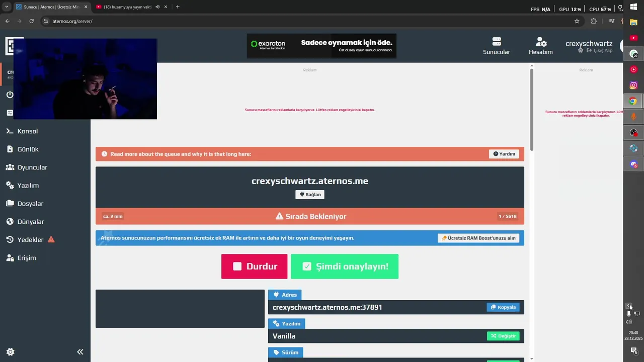The width and height of the screenshot is (644, 362).
Task: Copy server address with Kopyala
Action: pyautogui.click(x=503, y=307)
